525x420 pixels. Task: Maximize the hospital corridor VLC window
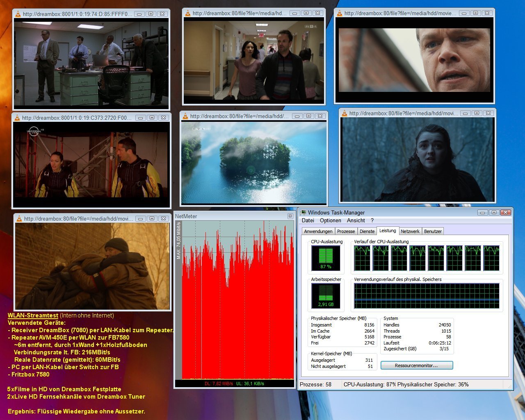[306, 13]
